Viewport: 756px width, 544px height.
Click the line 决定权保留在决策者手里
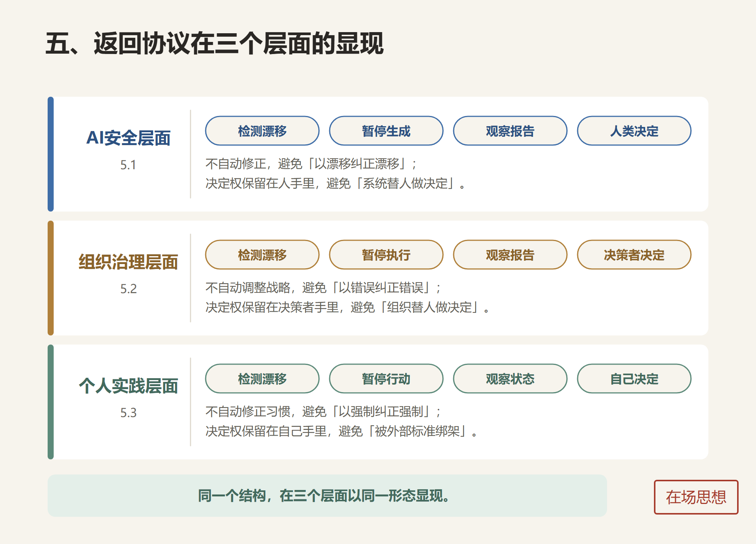click(x=272, y=308)
